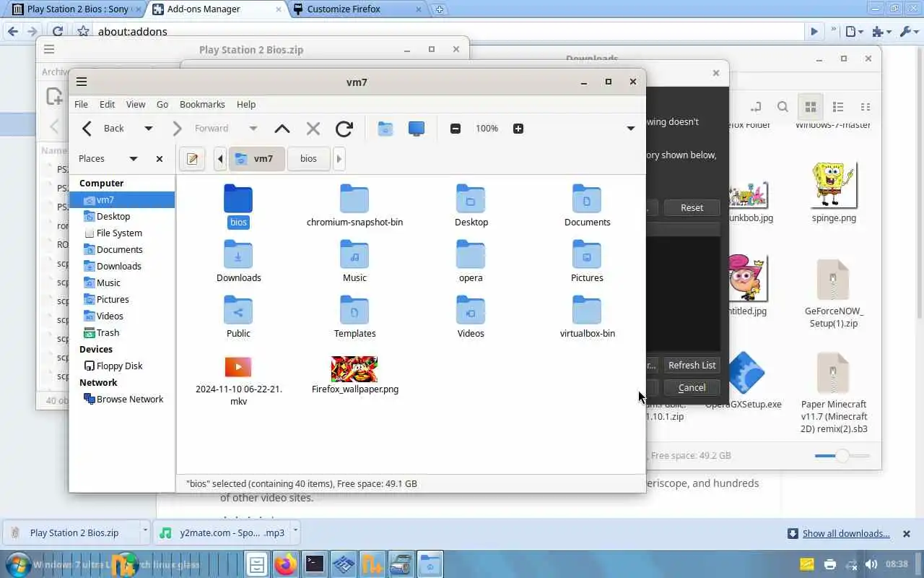Click the search icon in Downloads window

pyautogui.click(x=783, y=107)
